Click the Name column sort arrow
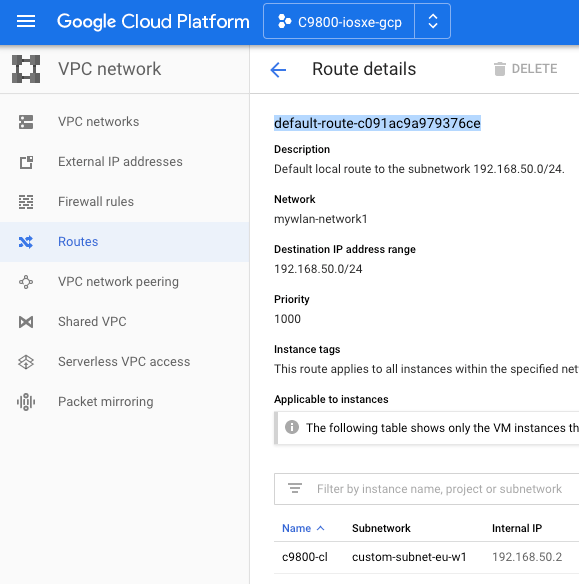The height and width of the screenshot is (584, 579). pyautogui.click(x=321, y=528)
